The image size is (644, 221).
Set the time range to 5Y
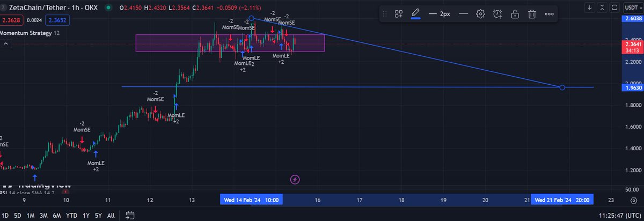(98, 215)
